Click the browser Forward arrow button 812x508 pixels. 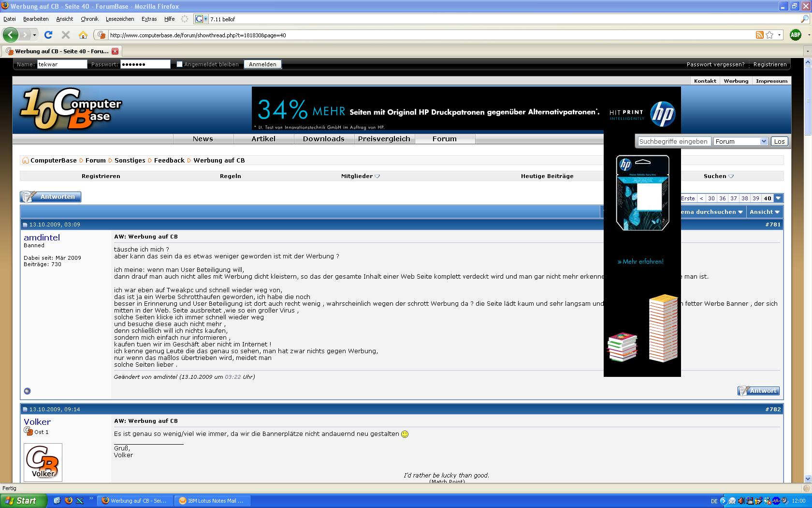[25, 35]
